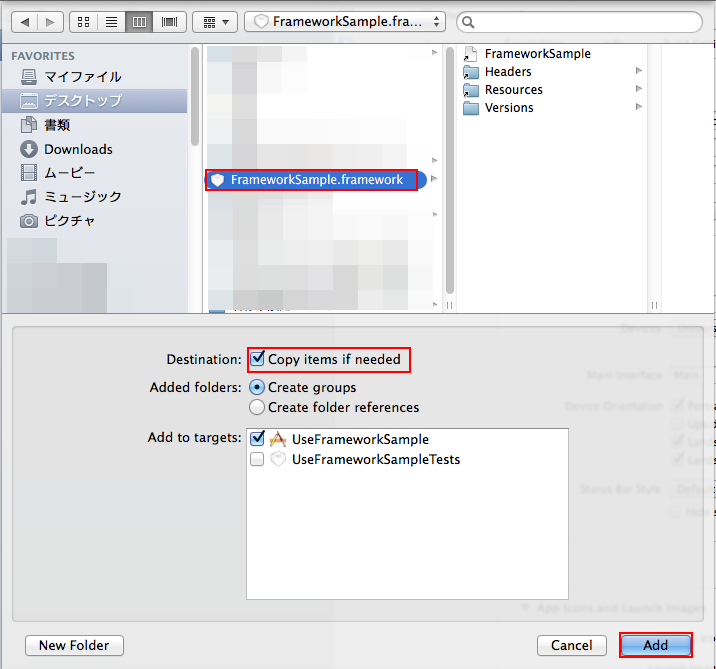Click the file column scrollbar
Screen dimensions: 716x669
[x=450, y=171]
